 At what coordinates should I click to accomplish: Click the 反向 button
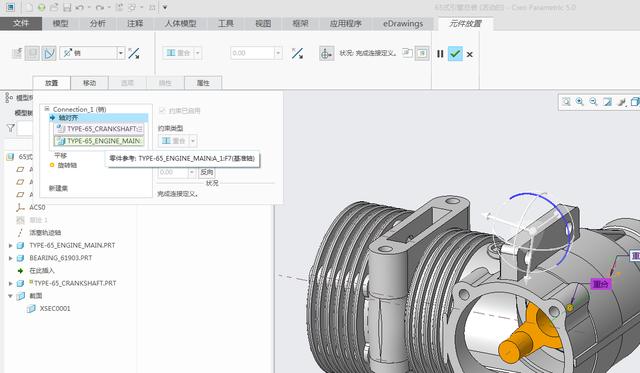[207, 172]
